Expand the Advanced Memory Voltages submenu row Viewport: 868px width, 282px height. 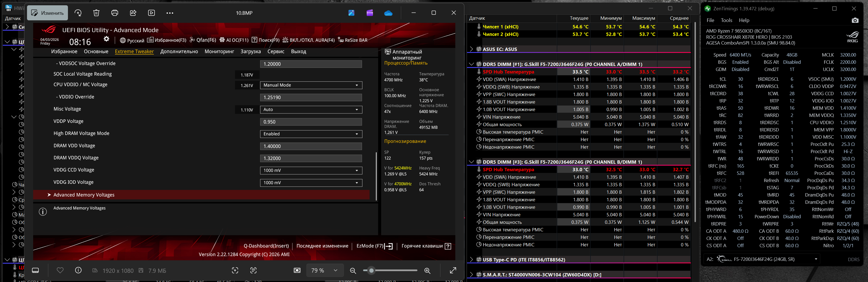(202, 195)
